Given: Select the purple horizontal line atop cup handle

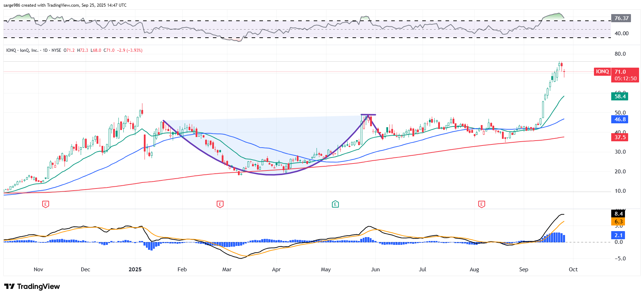Looking at the screenshot, I should tap(368, 115).
